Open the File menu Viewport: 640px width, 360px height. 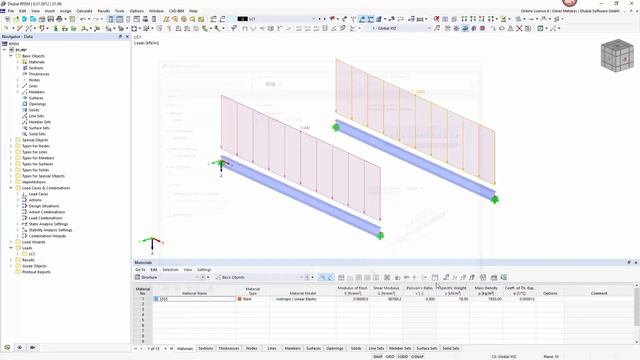(x=11, y=11)
